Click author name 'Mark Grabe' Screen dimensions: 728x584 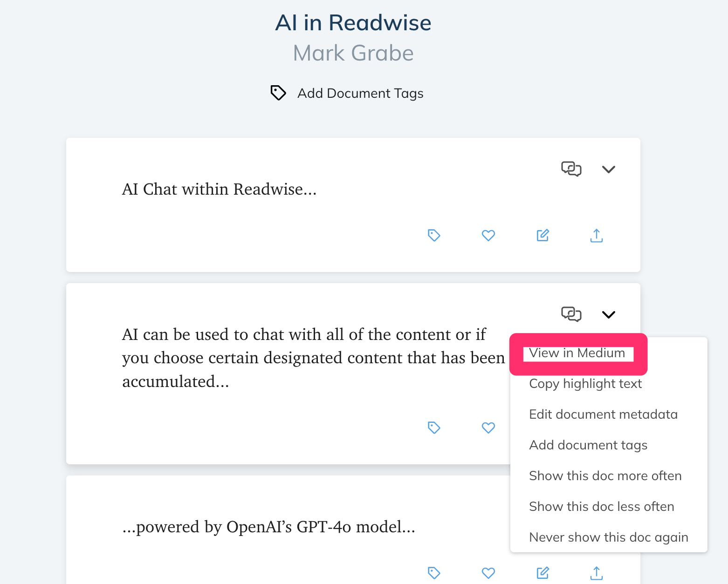353,53
